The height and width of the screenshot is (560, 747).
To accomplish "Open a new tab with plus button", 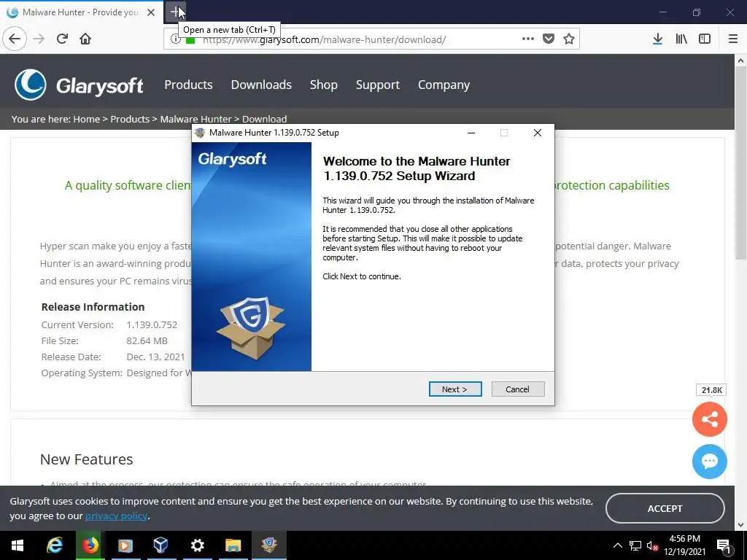I will point(175,12).
